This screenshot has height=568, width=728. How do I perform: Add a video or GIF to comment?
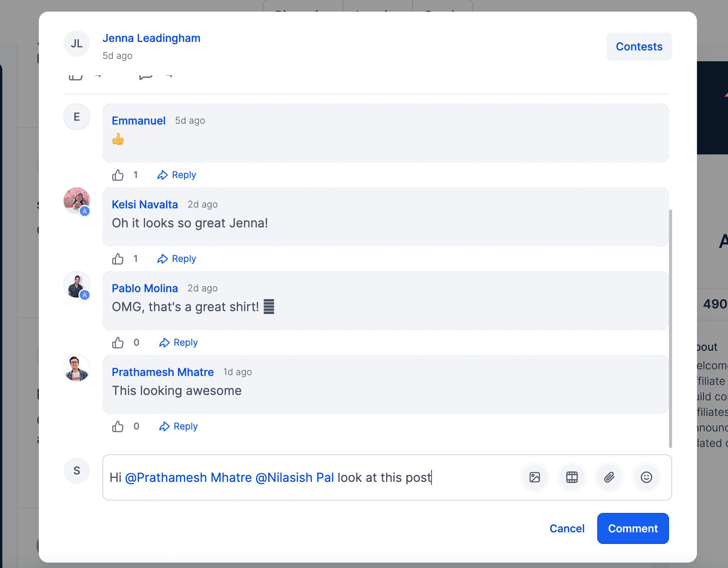(x=572, y=477)
